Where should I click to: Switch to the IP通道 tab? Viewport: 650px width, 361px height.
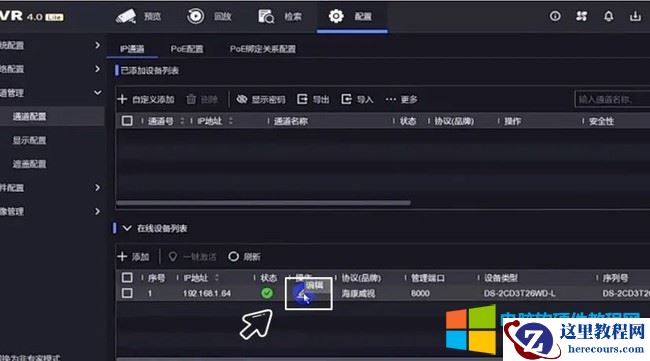click(132, 49)
